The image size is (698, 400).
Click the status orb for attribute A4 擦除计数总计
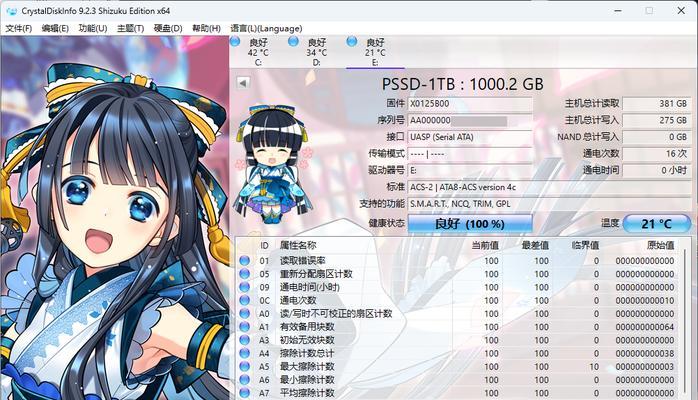click(244, 353)
